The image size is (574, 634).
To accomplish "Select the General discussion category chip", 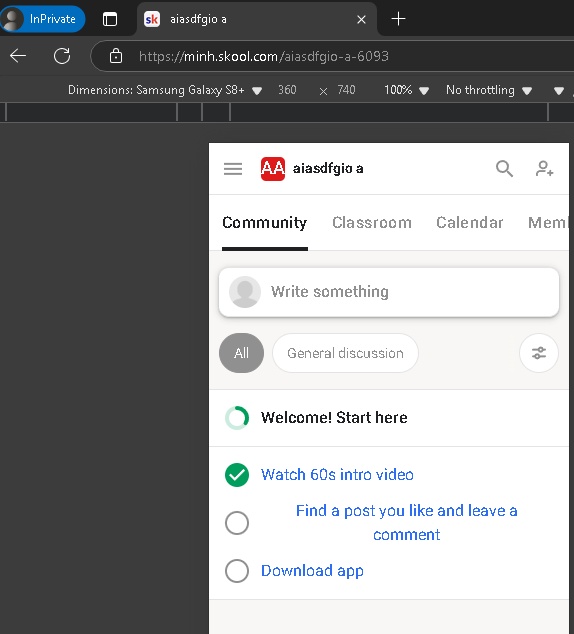I will click(345, 353).
